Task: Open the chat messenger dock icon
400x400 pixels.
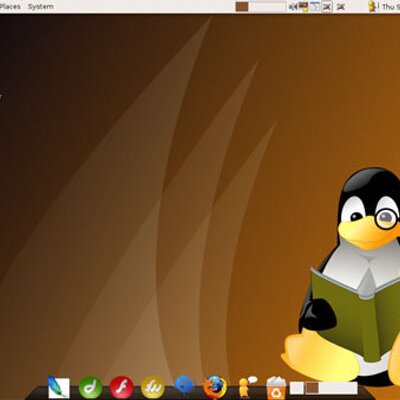Action: point(247,387)
